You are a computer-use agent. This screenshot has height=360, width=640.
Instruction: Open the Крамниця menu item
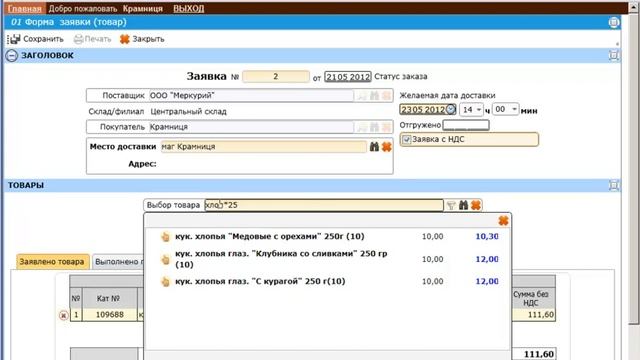(142, 8)
